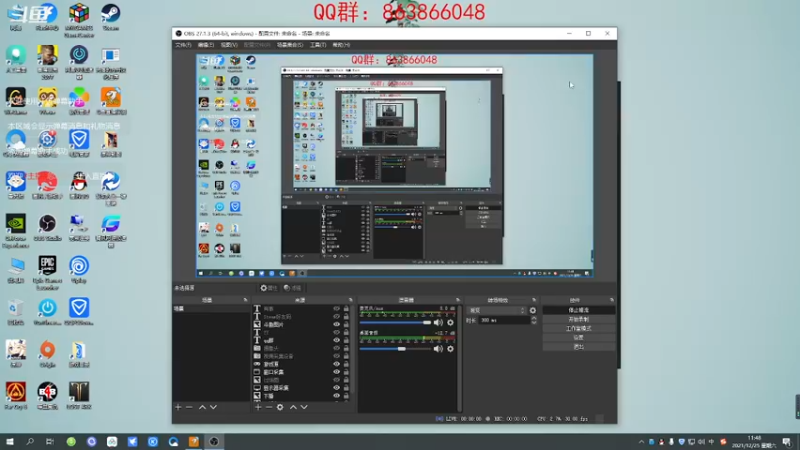Open Rubik's cube app desktop shortcut

79,20
